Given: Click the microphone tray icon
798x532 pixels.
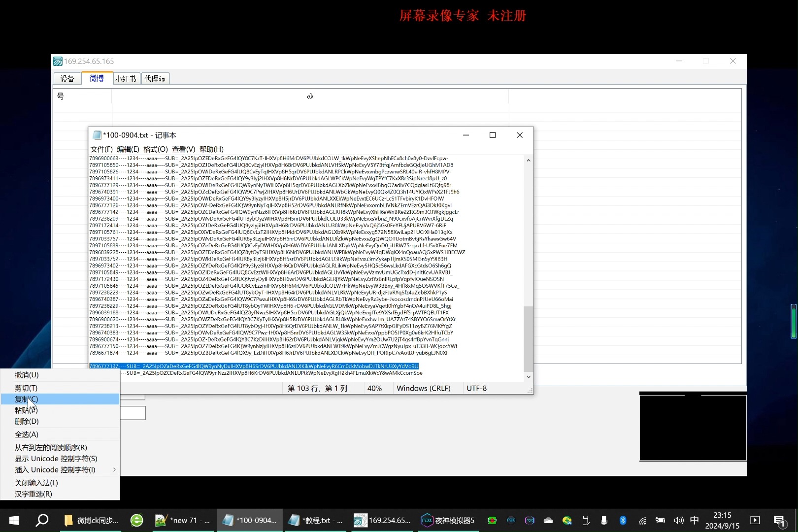Looking at the screenshot, I should pos(604,520).
